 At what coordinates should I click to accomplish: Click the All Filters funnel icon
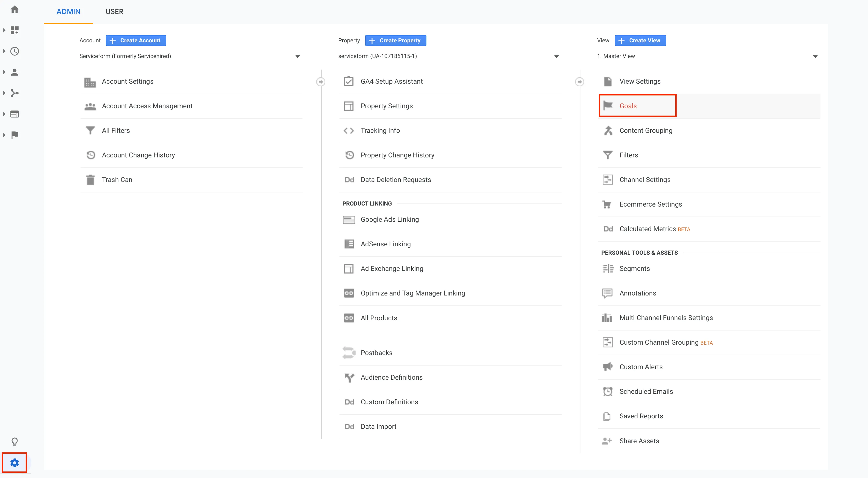tap(90, 130)
